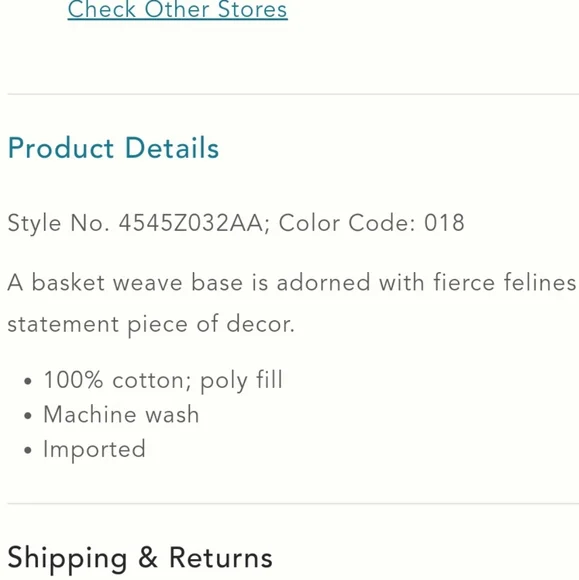The height and width of the screenshot is (580, 579).
Task: Open the Check Other Stores link
Action: 178,9
